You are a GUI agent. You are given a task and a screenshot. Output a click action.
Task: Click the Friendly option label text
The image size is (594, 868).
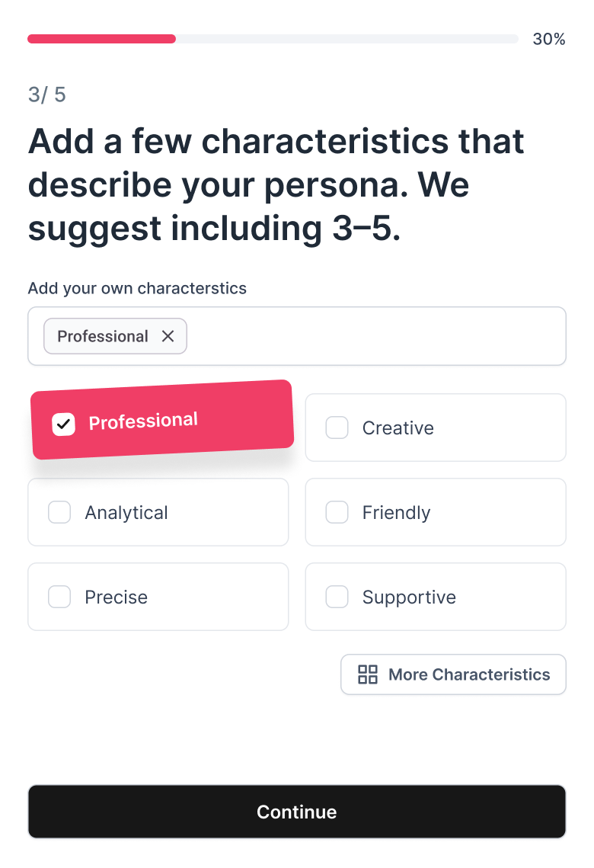click(x=396, y=512)
